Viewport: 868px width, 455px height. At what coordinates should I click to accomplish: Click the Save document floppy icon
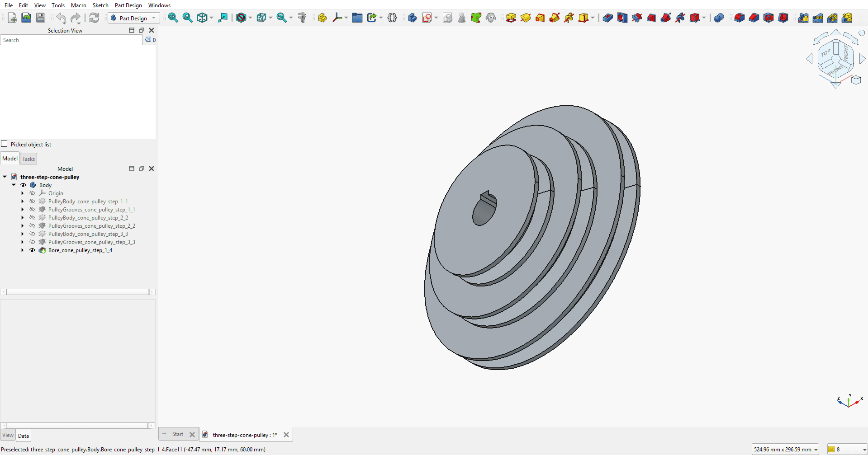click(x=41, y=18)
